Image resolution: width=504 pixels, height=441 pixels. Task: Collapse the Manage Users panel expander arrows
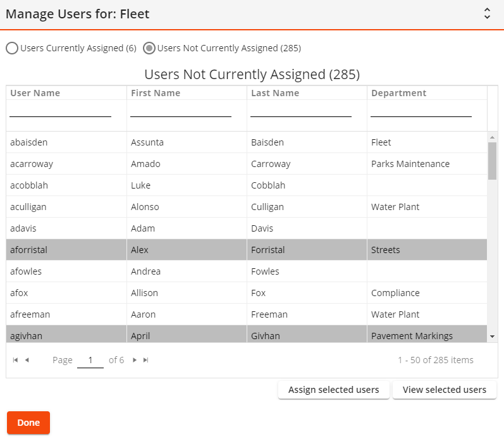pyautogui.click(x=487, y=13)
